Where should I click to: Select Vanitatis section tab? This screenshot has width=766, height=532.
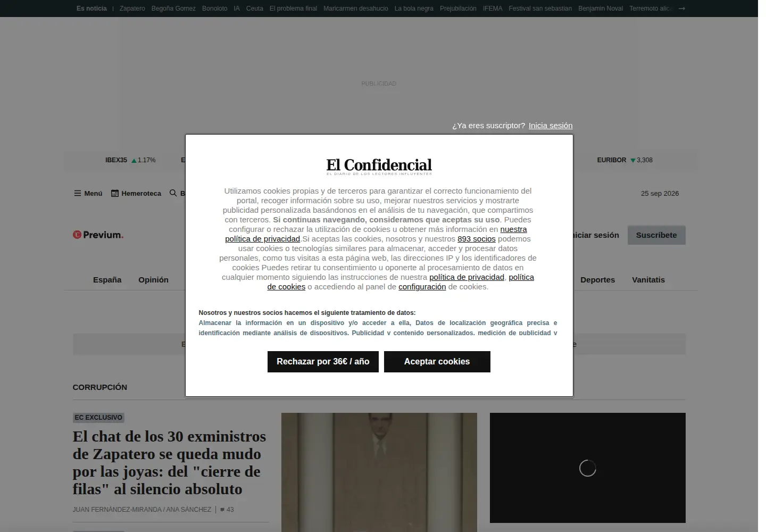pyautogui.click(x=648, y=280)
